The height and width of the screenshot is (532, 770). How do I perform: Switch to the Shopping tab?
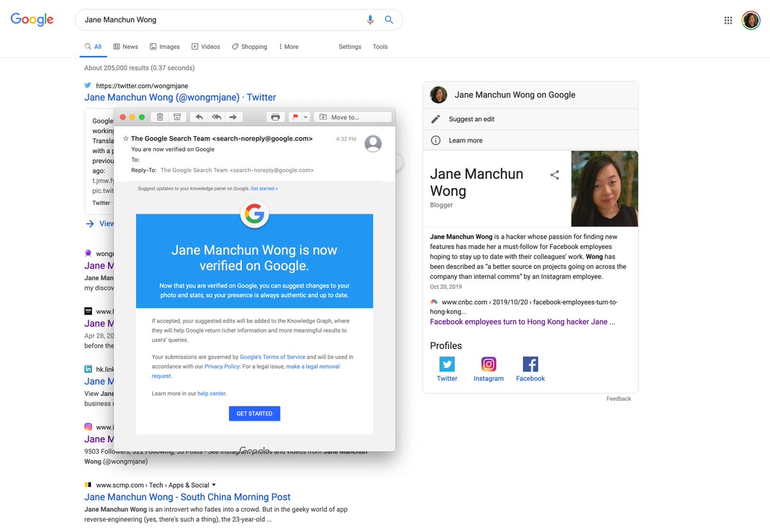[x=250, y=47]
